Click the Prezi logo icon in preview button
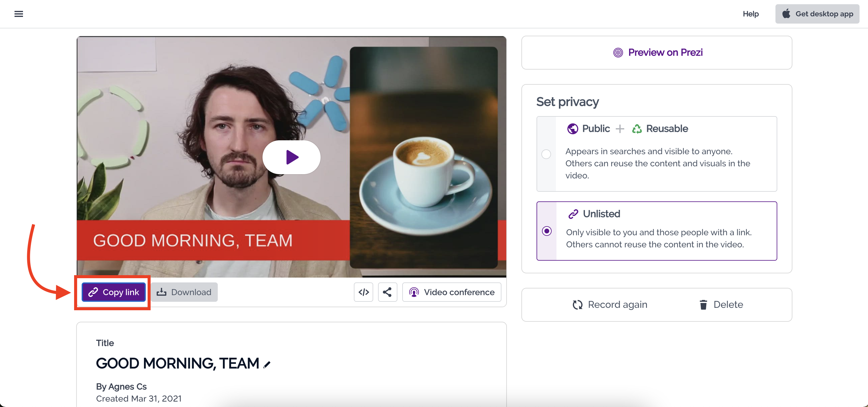This screenshot has width=868, height=407. [x=618, y=53]
